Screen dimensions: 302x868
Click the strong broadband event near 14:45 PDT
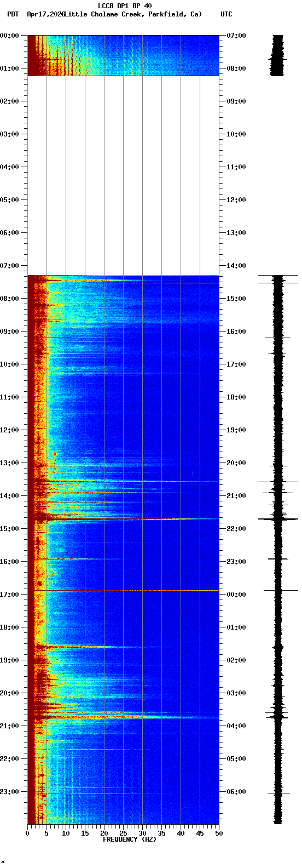pos(123,519)
